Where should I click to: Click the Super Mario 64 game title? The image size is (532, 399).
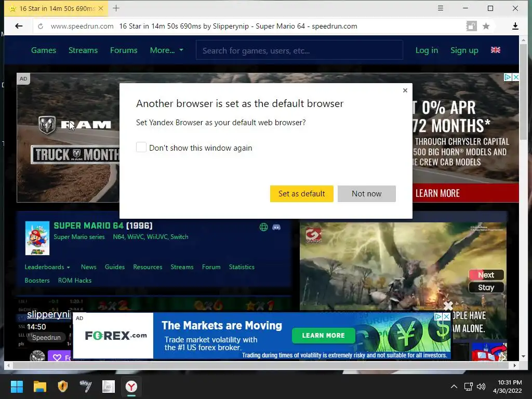[x=88, y=225]
